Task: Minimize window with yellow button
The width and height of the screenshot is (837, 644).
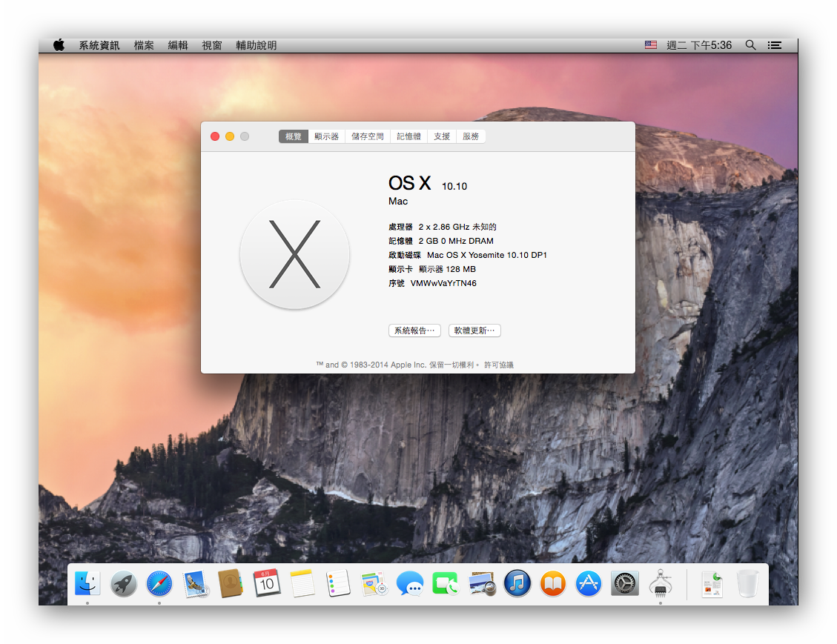Action: tap(230, 136)
